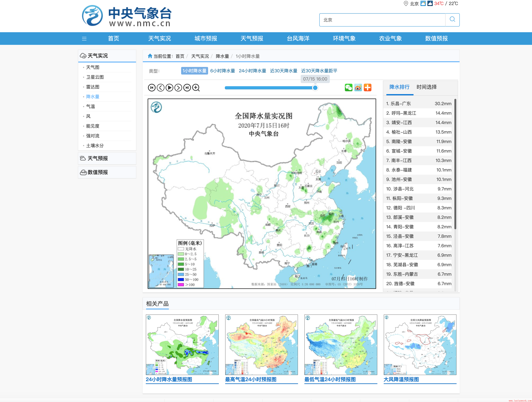The width and height of the screenshot is (532, 402).
Task: Switch to the 时间选择 tab
Action: pos(426,87)
